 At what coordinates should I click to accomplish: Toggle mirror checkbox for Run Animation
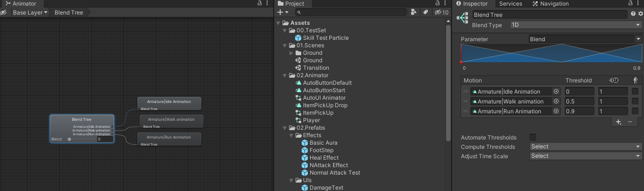(x=635, y=111)
